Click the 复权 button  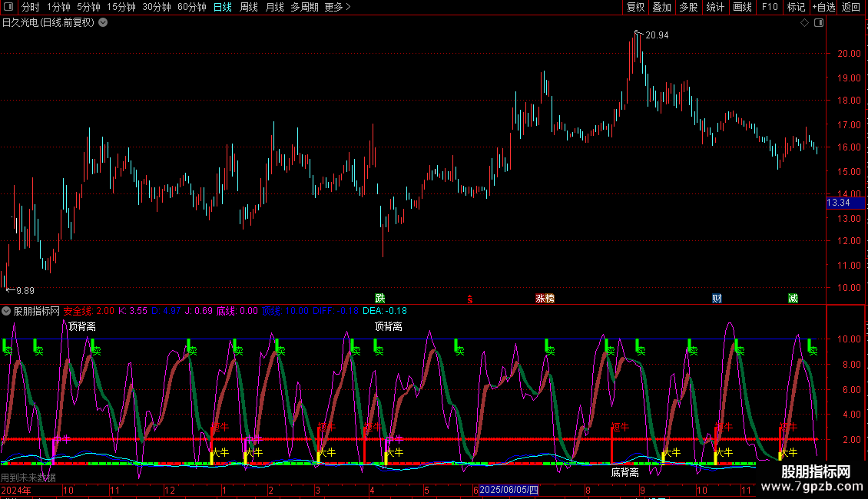click(x=636, y=7)
